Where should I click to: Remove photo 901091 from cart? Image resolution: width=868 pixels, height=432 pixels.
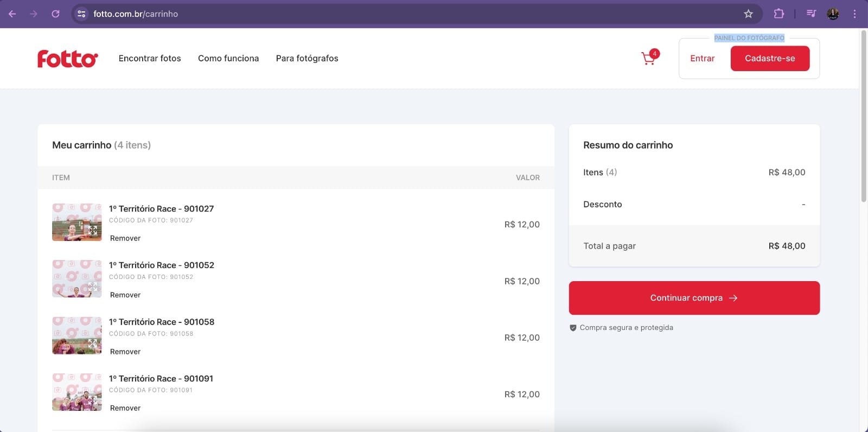125,408
